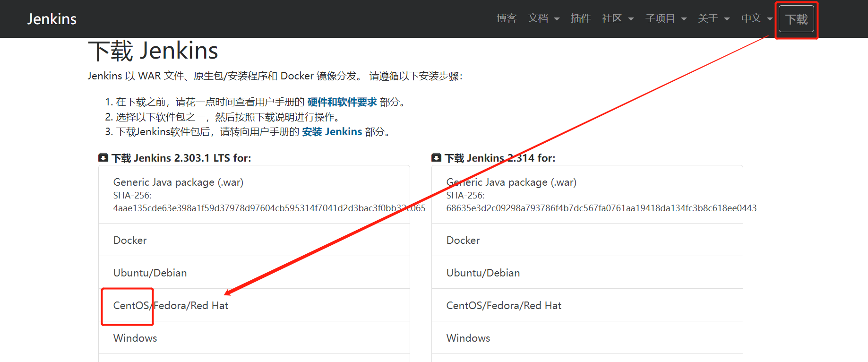The height and width of the screenshot is (362, 868).
Task: Select Ubuntu/Debian under Jenkins 2.314
Action: coord(587,273)
